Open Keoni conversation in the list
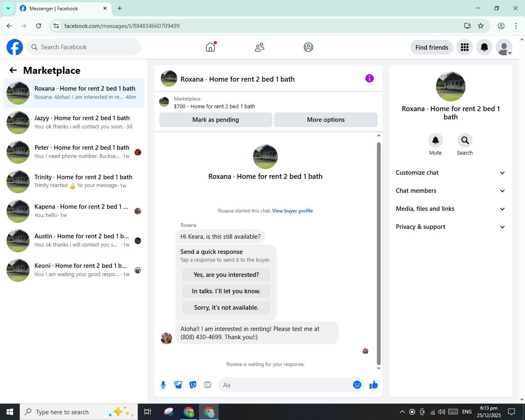This screenshot has height=420, width=525. 74,270
